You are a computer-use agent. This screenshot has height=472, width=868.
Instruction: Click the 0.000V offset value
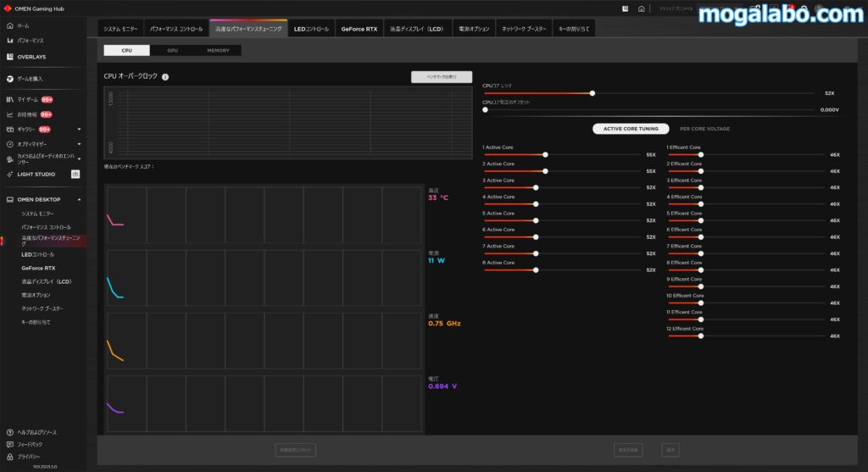(x=829, y=110)
